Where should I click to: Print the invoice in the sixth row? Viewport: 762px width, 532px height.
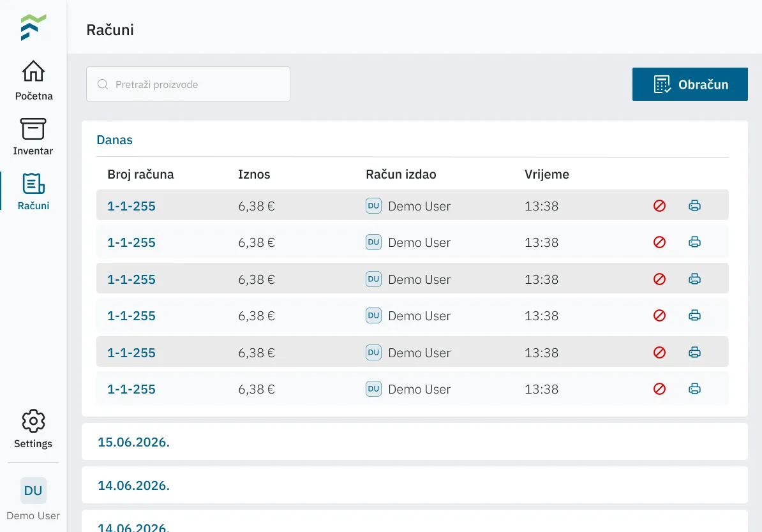tap(694, 388)
